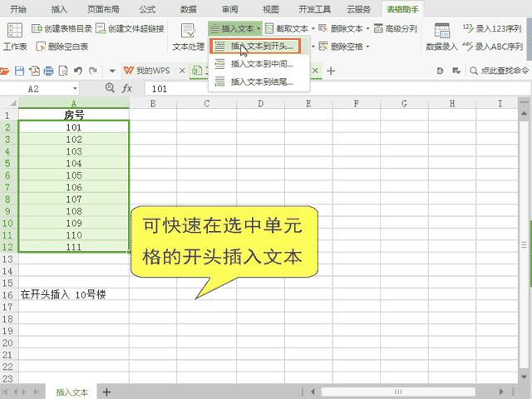
Task: Switch to the 表格助手 ribbon tab
Action: [402, 9]
